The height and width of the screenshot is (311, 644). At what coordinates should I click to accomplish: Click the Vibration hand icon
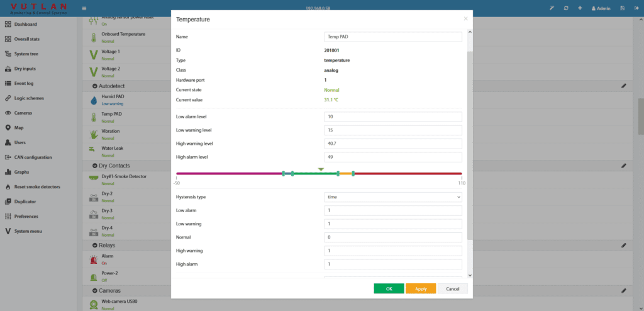94,135
